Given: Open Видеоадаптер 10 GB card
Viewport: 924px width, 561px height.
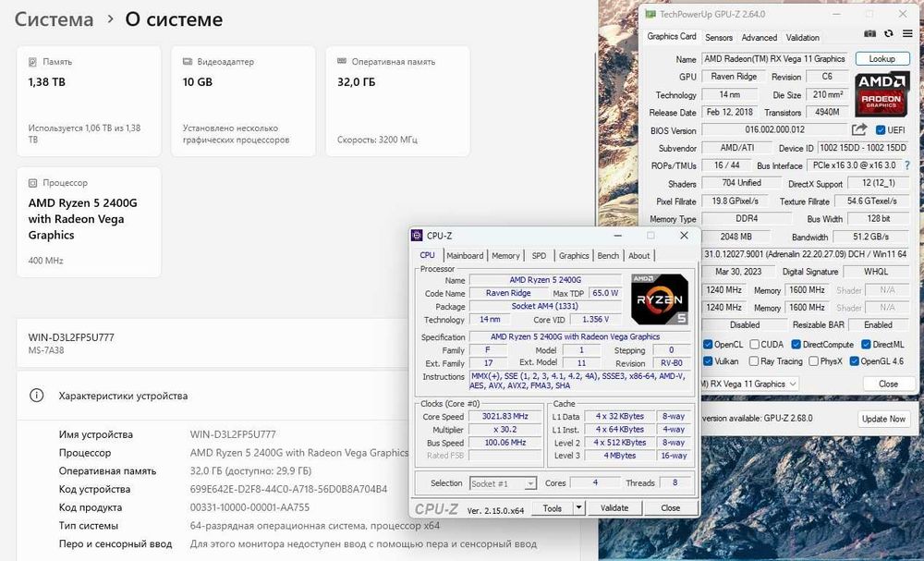Looking at the screenshot, I should pyautogui.click(x=243, y=102).
